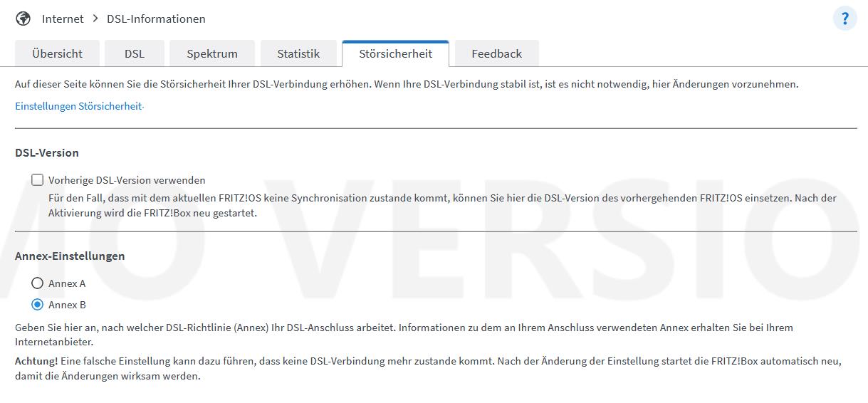868x403 pixels.
Task: Click the Achtung! warning text
Action: click(x=36, y=361)
